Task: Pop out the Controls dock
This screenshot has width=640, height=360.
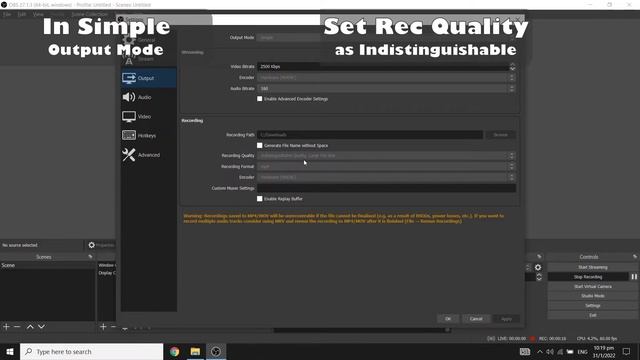Action: point(635,257)
